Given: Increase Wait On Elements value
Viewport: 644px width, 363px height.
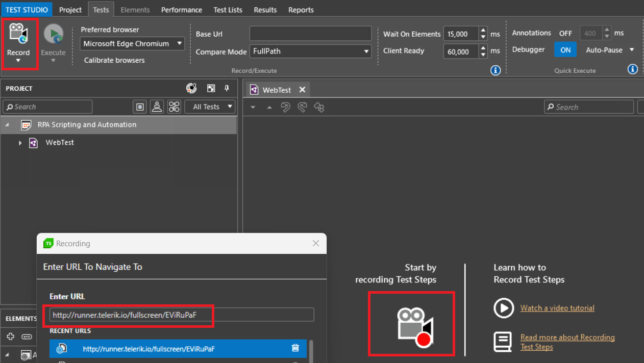Looking at the screenshot, I should 483,31.
